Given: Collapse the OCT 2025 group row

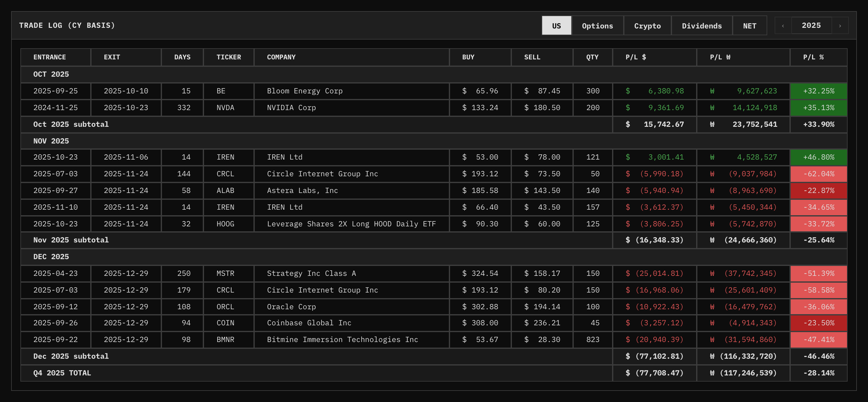Looking at the screenshot, I should [x=434, y=75].
